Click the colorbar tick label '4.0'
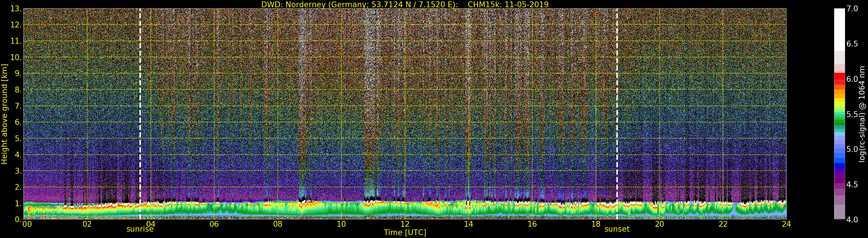Screen dimensions: 868x238 (852, 220)
